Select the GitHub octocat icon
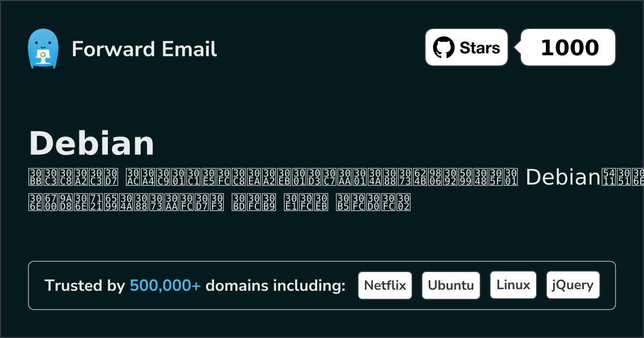Viewport: 644px width, 338px height. tap(443, 47)
